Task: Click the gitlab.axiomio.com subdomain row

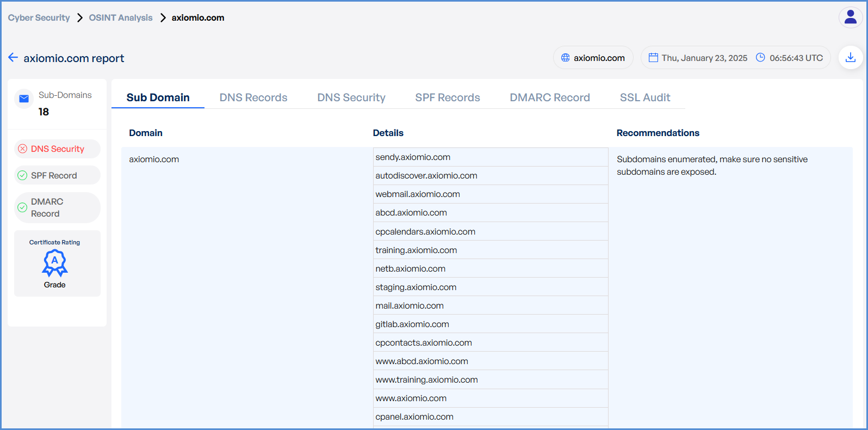Action: 412,324
